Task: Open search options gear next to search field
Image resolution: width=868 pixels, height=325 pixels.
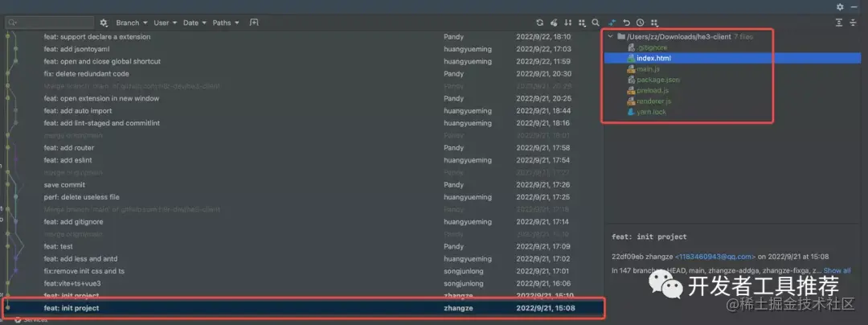Action: (104, 23)
